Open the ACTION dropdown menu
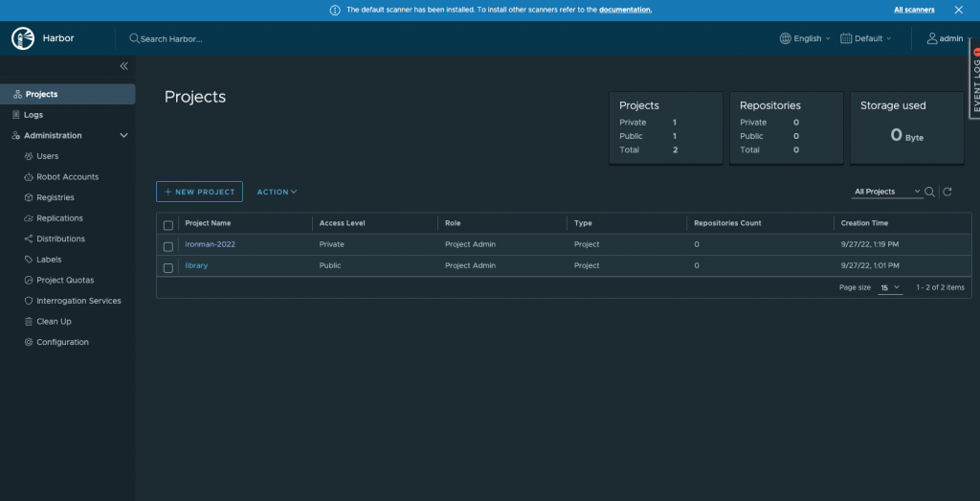Viewport: 980px width, 501px height. [x=277, y=192]
